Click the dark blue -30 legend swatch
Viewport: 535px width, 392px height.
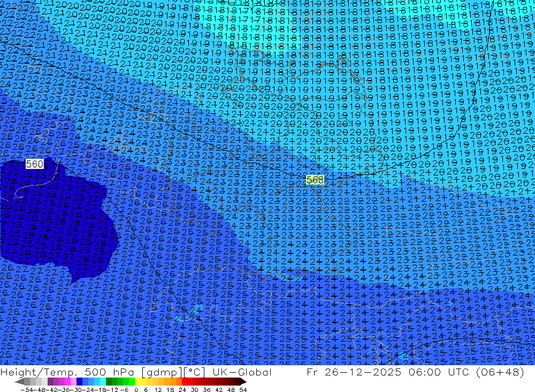pyautogui.click(x=79, y=381)
